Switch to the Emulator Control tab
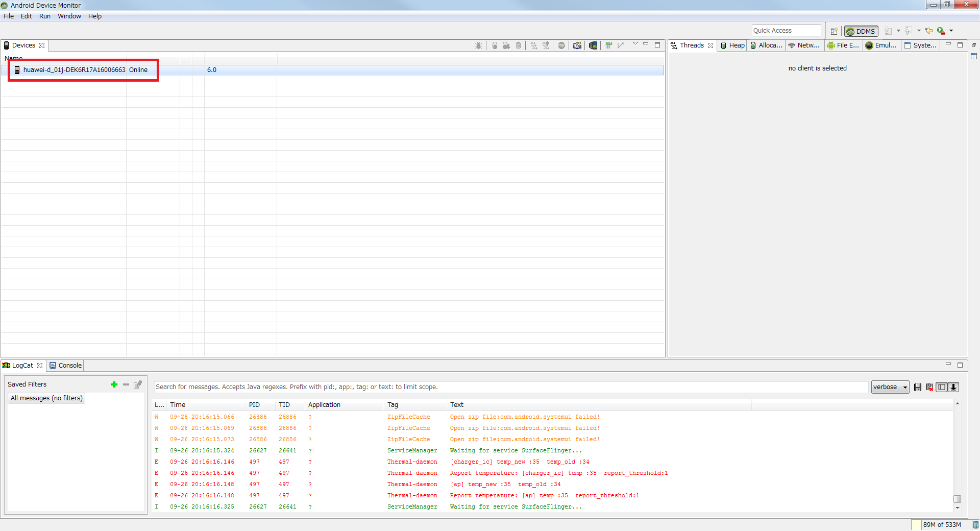The image size is (980, 531). (x=881, y=45)
